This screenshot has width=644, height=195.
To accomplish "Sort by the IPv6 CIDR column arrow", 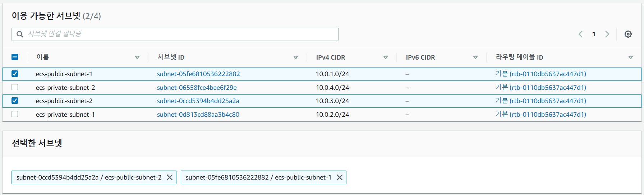I will tap(475, 57).
